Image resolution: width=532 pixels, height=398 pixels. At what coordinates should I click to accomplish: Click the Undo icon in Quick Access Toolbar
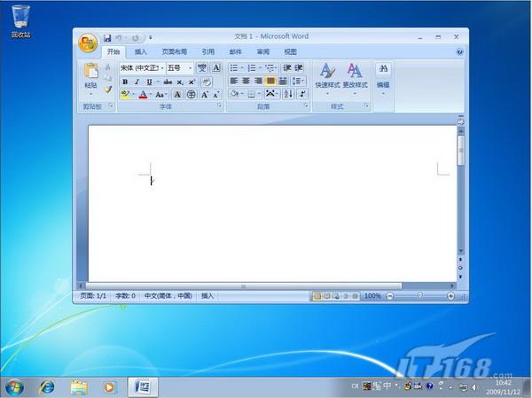coord(119,38)
